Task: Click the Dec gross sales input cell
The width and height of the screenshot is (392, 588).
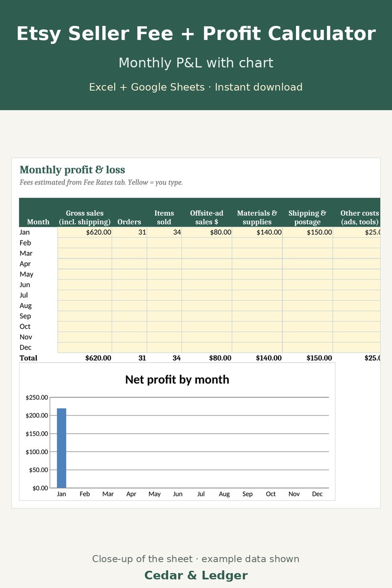Action: point(85,347)
